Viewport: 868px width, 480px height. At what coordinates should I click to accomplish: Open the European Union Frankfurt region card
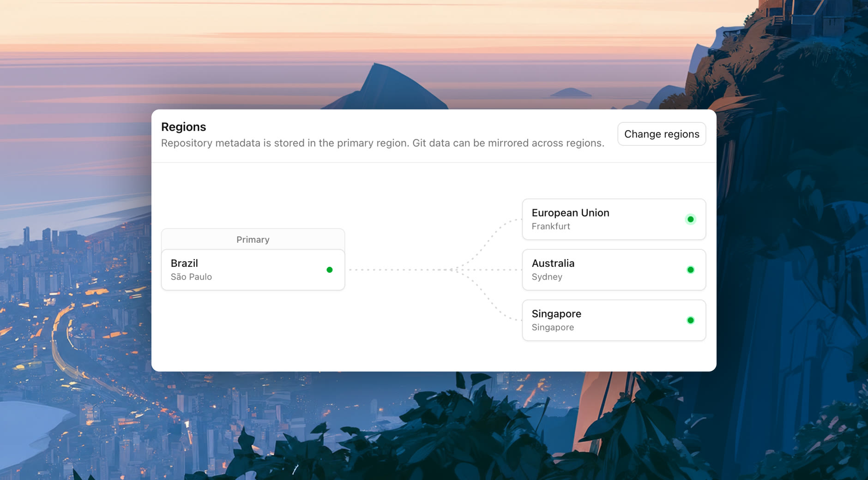(x=614, y=219)
